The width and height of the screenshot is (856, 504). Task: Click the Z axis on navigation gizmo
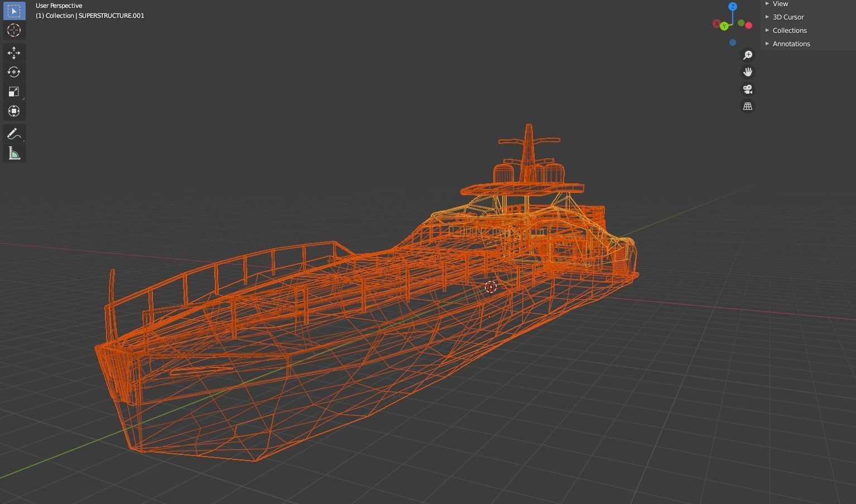733,7
